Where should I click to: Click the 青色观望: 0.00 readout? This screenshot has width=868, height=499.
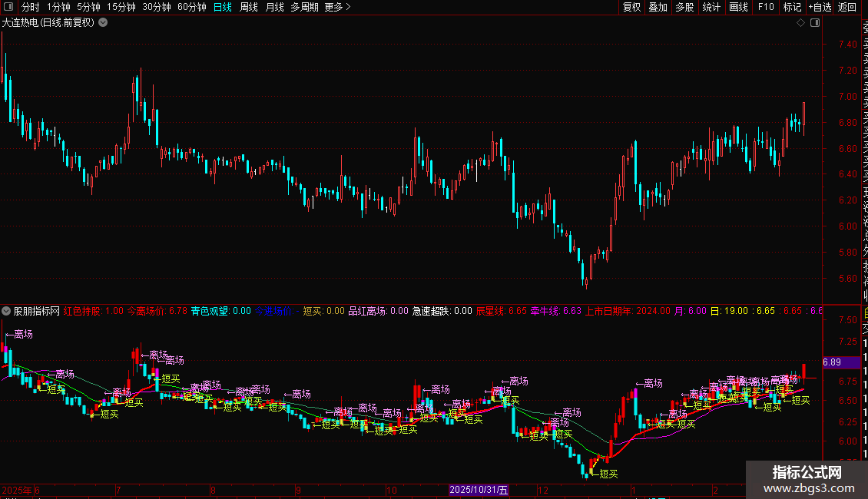point(221,311)
